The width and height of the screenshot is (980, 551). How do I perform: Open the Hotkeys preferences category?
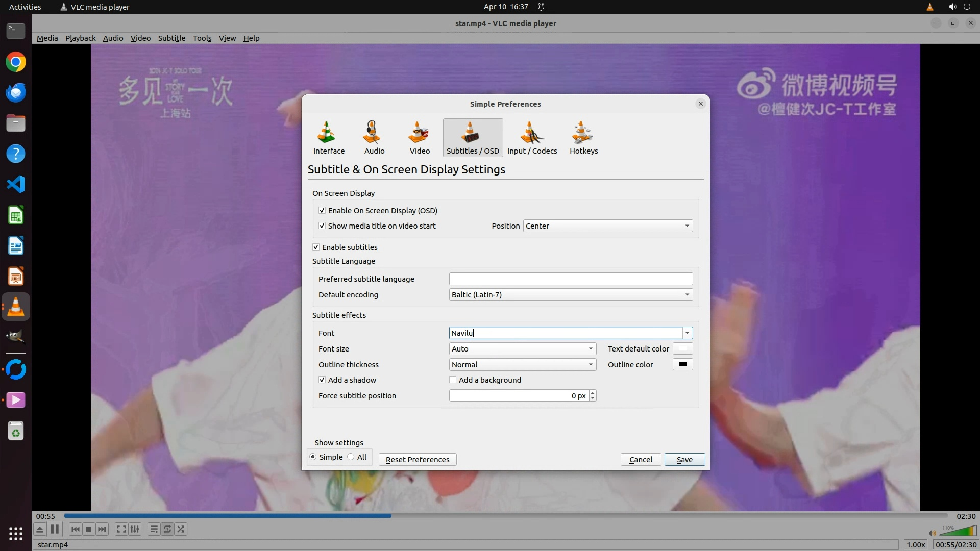583,138
